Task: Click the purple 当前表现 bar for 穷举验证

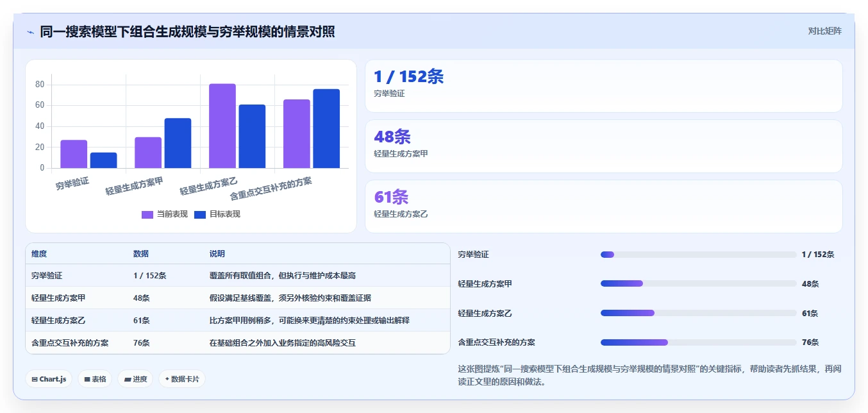Action: pos(74,154)
